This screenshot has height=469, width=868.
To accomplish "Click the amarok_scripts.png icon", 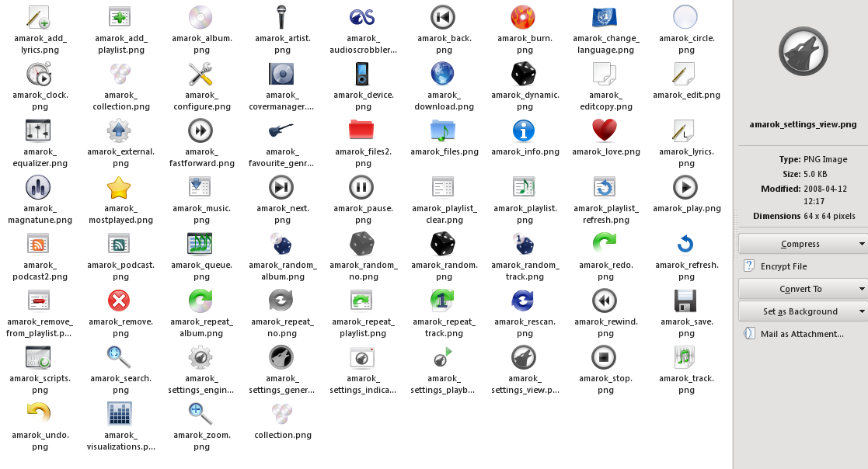I will (x=39, y=358).
